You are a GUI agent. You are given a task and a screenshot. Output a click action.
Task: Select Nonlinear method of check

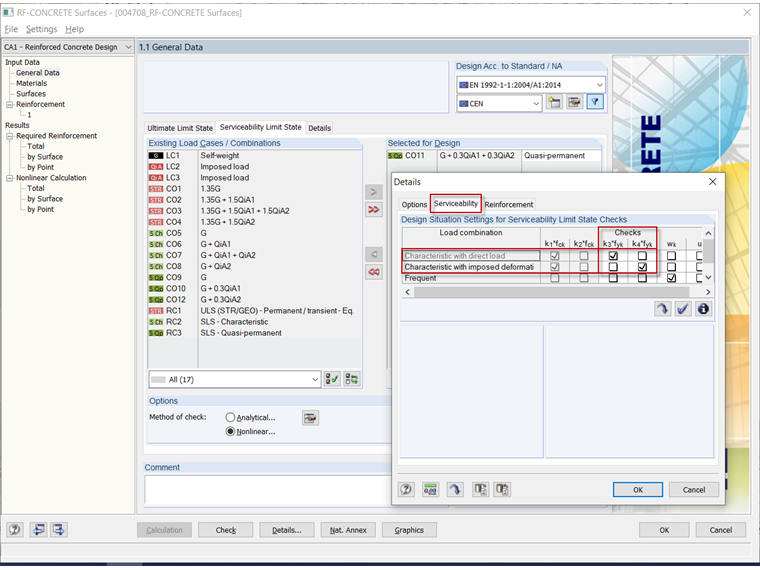tap(230, 431)
